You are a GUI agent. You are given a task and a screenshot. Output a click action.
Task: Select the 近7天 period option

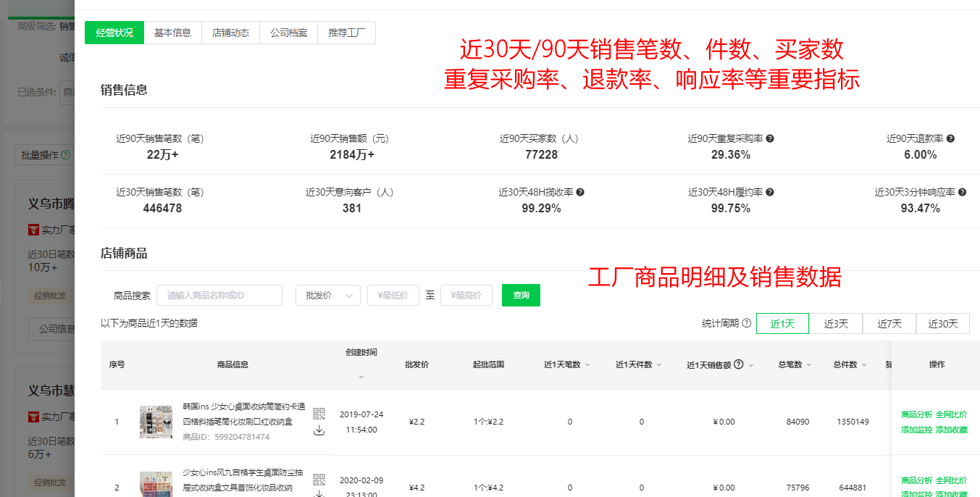(889, 324)
